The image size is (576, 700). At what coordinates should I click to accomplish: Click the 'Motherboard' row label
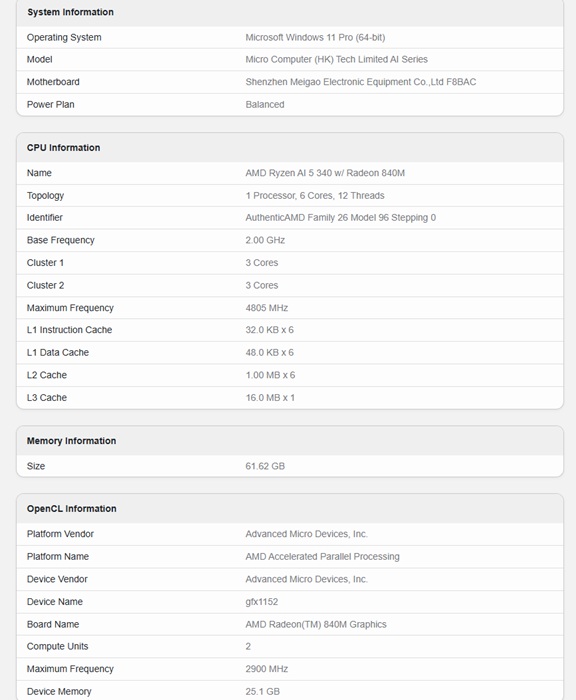click(53, 82)
